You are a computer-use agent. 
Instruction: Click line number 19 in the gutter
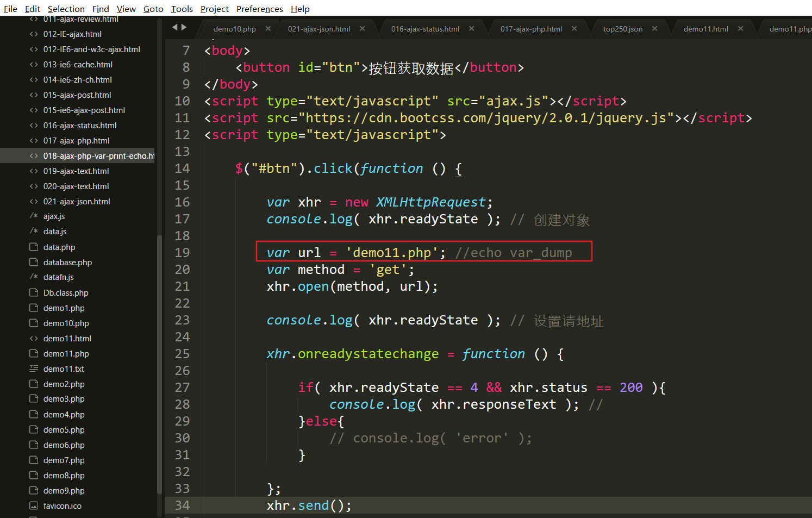coord(182,253)
